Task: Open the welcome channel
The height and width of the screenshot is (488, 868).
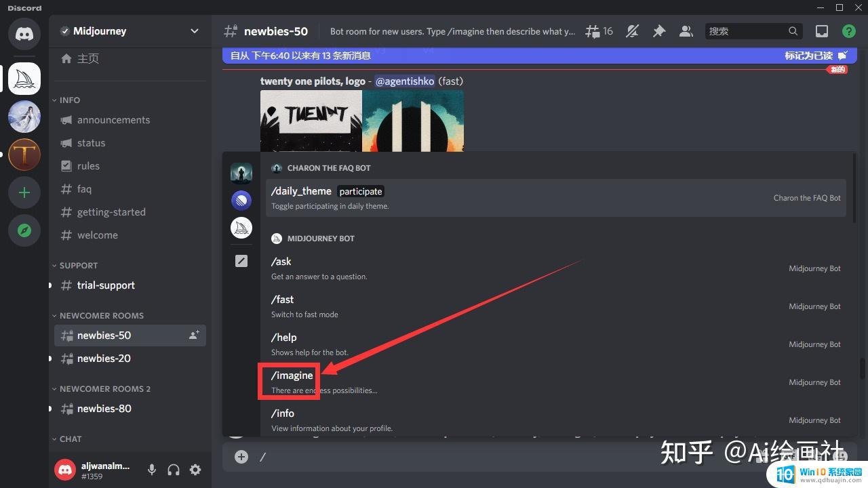Action: [x=129, y=235]
